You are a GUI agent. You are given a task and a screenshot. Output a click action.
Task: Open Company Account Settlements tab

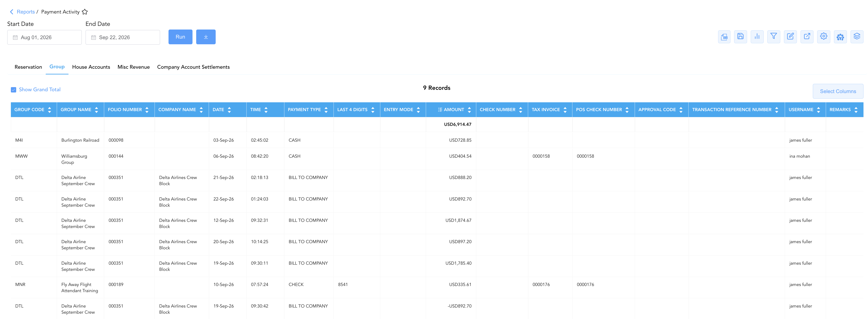click(x=193, y=67)
